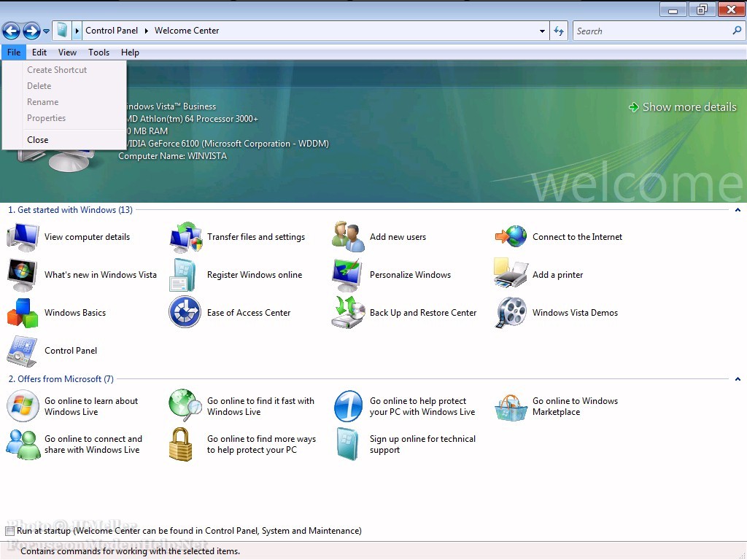Select the Windows Vista Demos film reel icon

click(511, 313)
